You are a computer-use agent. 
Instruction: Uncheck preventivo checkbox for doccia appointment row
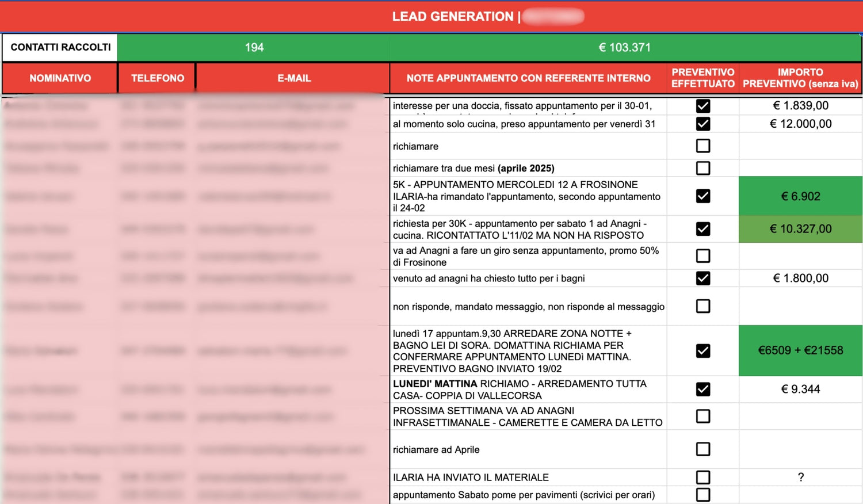(702, 106)
